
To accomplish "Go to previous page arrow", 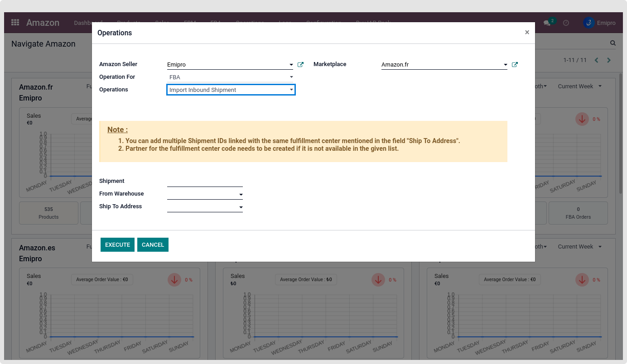I will pyautogui.click(x=597, y=60).
